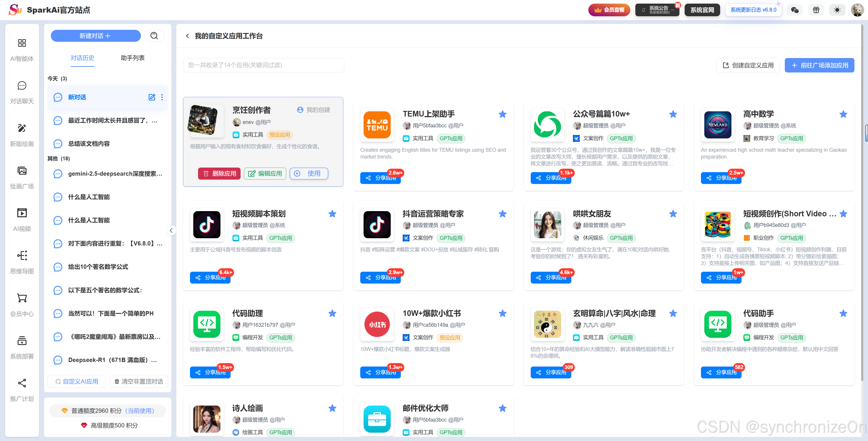Click the app keyword filter input
868x441 pixels.
[x=263, y=65]
